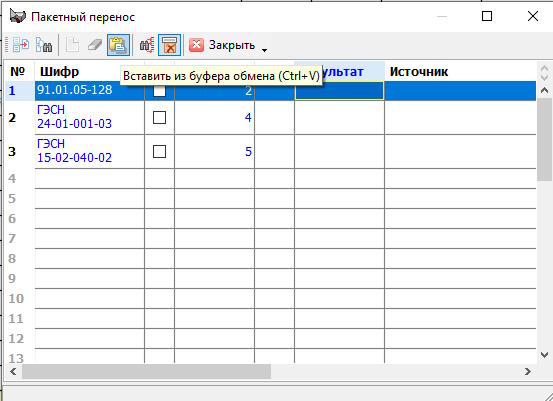Open the toolbar overflow dropdown arrow
Viewport: 553px width, 401px height.
(x=265, y=50)
